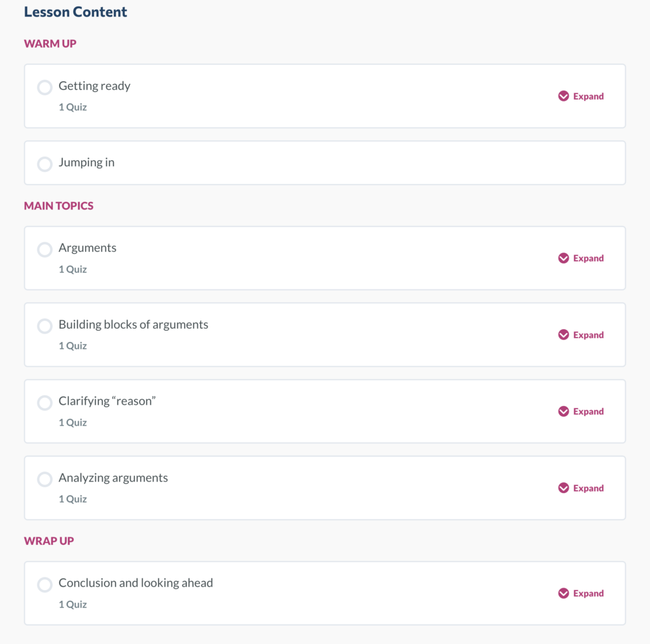Image resolution: width=650 pixels, height=644 pixels.
Task: Expand Conclusion and looking ahead
Action: point(581,593)
